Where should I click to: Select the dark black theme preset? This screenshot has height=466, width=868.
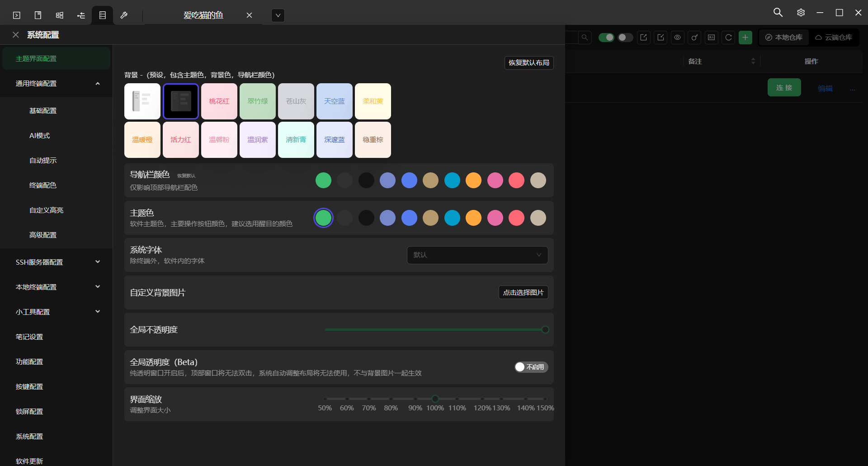(181, 101)
